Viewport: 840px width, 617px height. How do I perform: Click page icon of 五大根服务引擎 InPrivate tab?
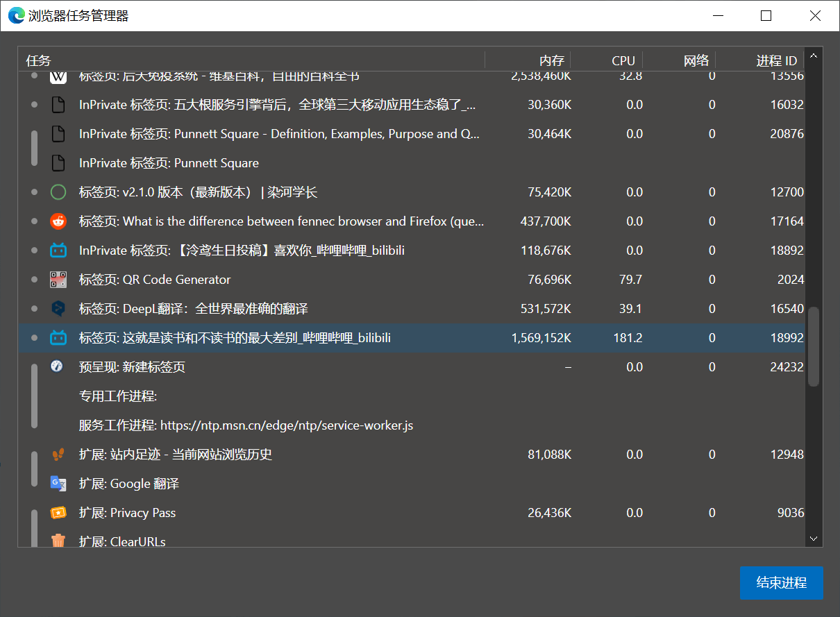point(58,105)
